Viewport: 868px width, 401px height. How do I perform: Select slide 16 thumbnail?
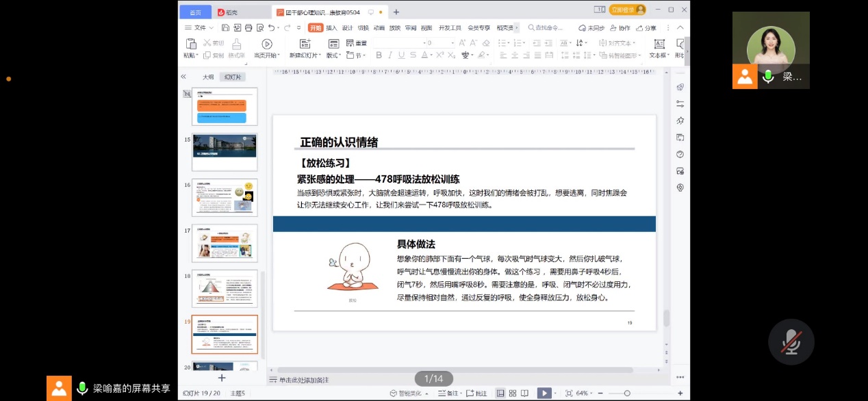coord(225,197)
